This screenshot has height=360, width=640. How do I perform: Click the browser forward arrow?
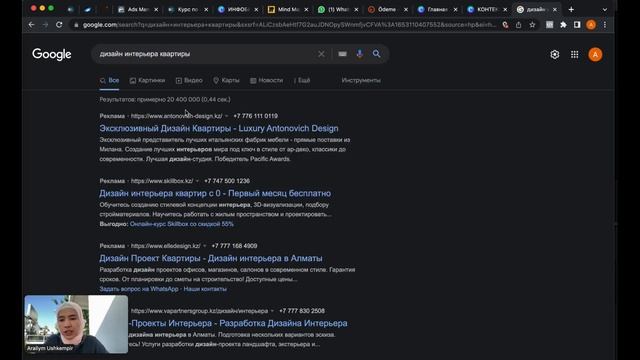click(x=45, y=25)
